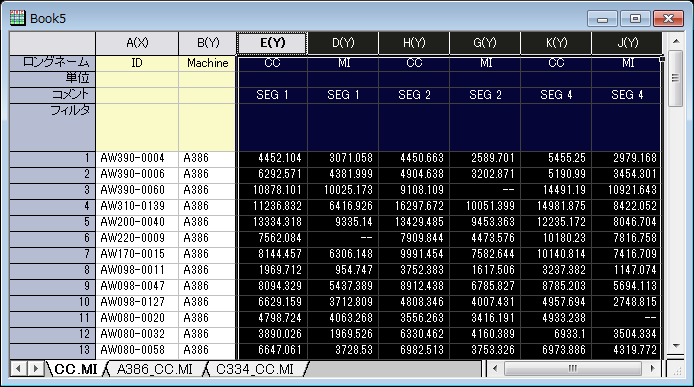
Task: Click cell AW310-0139
Action: click(x=137, y=206)
